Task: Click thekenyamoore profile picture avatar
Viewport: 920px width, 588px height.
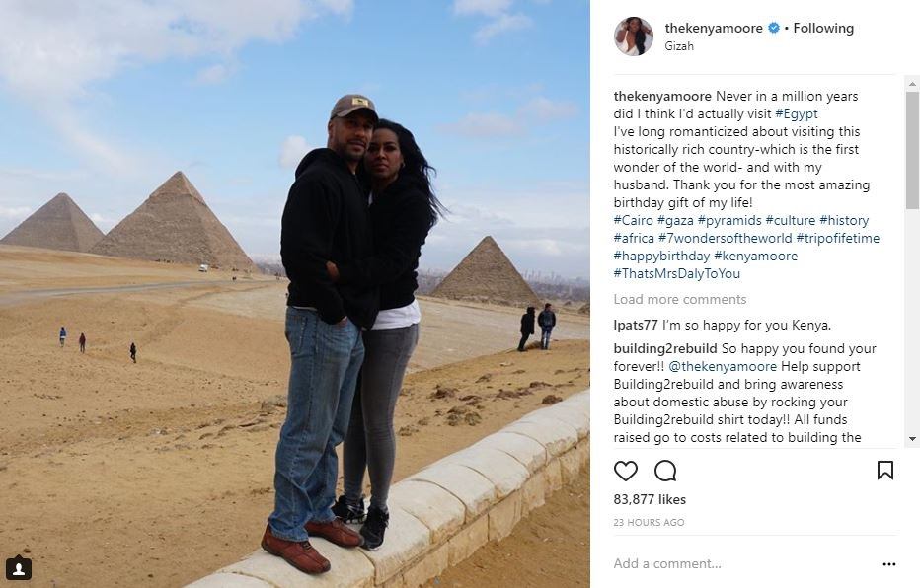Action: [x=634, y=37]
